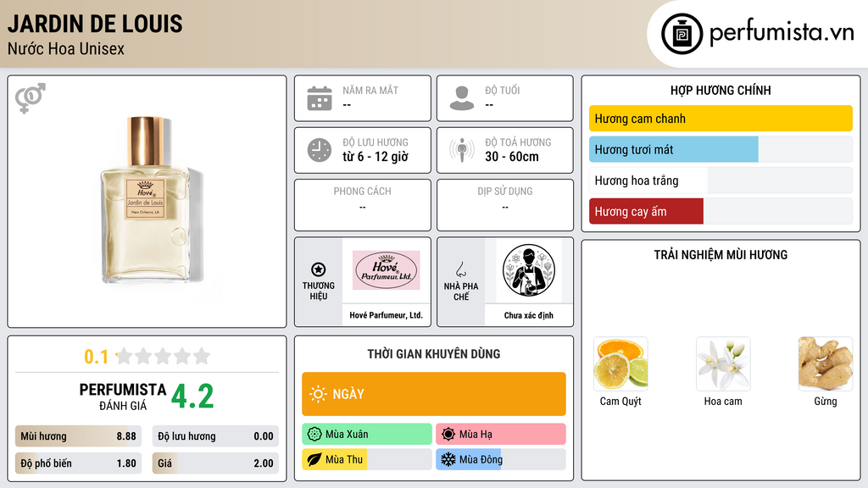This screenshot has width=868, height=488.
Task: Click the '30 - 60cm' sillage value
Action: coord(511,157)
